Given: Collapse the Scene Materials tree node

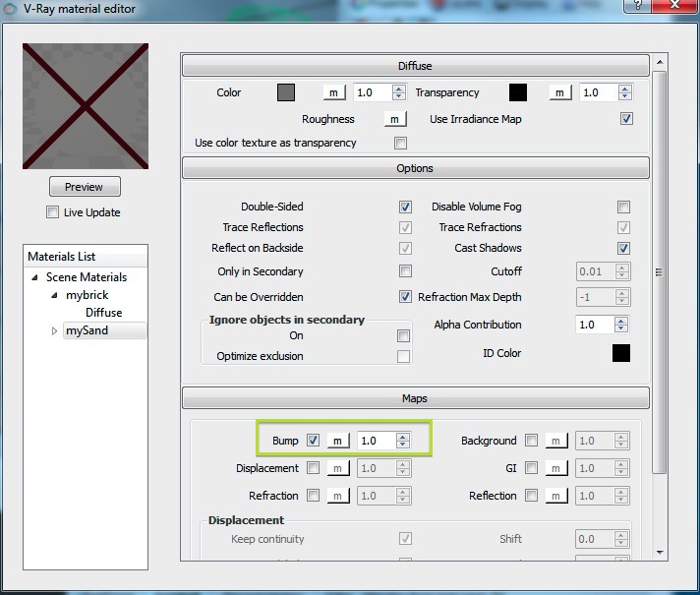Looking at the screenshot, I should (34, 277).
